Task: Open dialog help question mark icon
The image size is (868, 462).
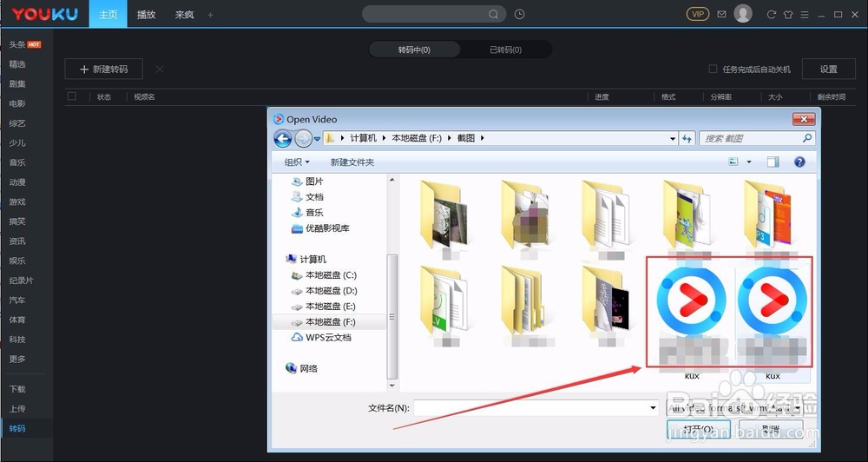Action: coord(799,162)
